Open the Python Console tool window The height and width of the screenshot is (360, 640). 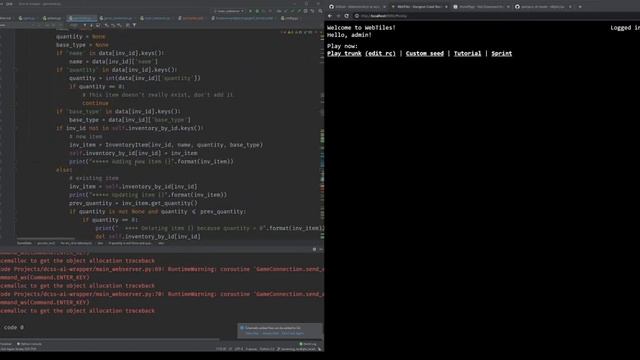coord(29,344)
